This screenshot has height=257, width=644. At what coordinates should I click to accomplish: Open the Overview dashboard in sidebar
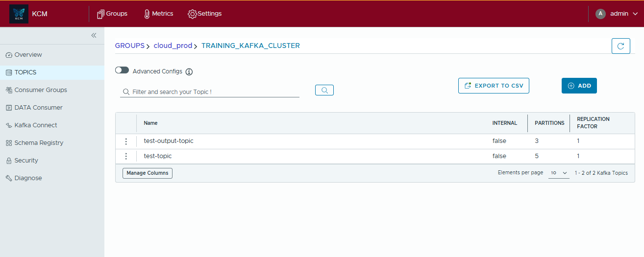pos(28,55)
